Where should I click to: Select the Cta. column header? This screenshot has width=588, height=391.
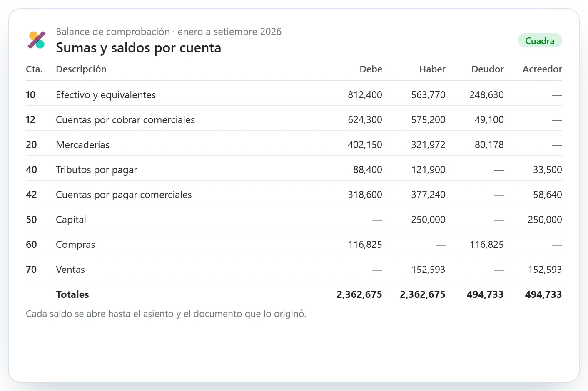pyautogui.click(x=34, y=69)
